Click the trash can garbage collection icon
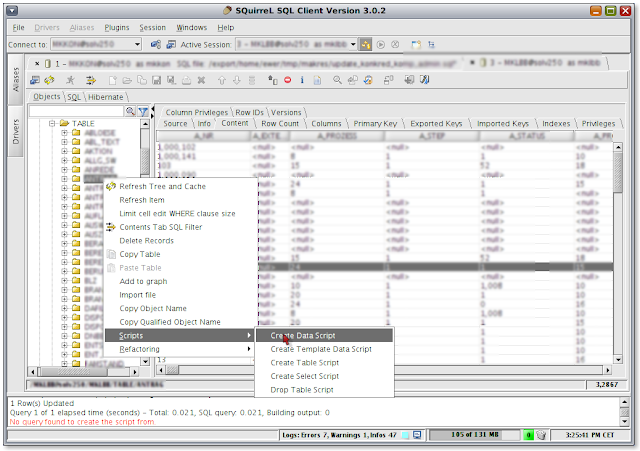Screen dimensions: 640x451 541,435
